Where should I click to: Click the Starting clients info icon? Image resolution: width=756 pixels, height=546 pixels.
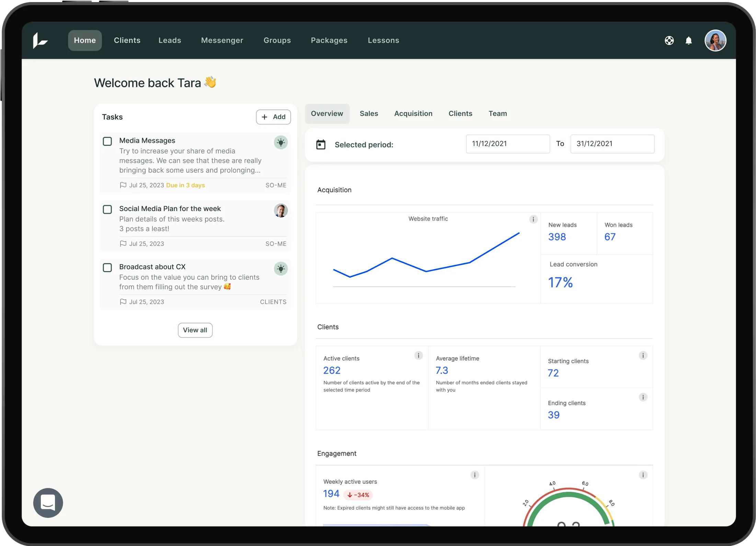(x=643, y=356)
